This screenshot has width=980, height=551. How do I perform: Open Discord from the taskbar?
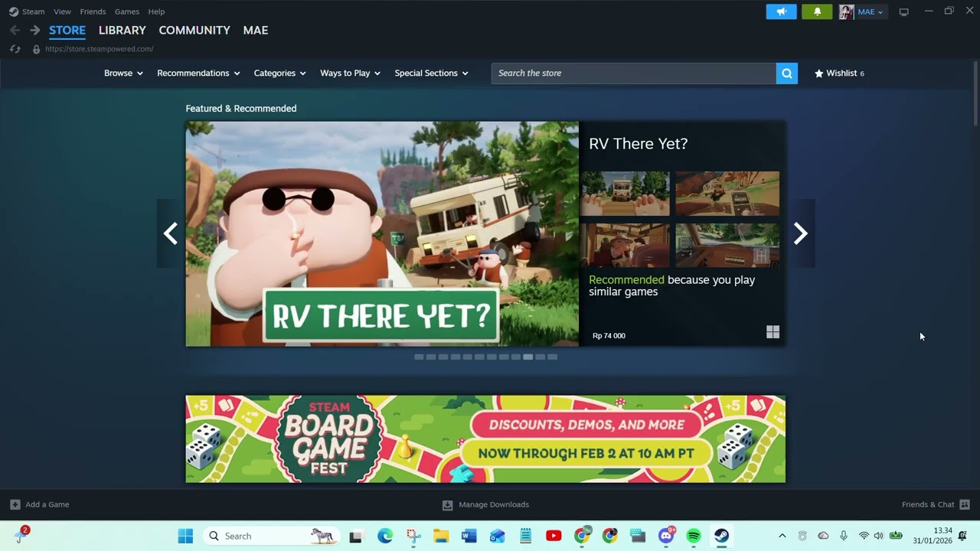point(666,536)
